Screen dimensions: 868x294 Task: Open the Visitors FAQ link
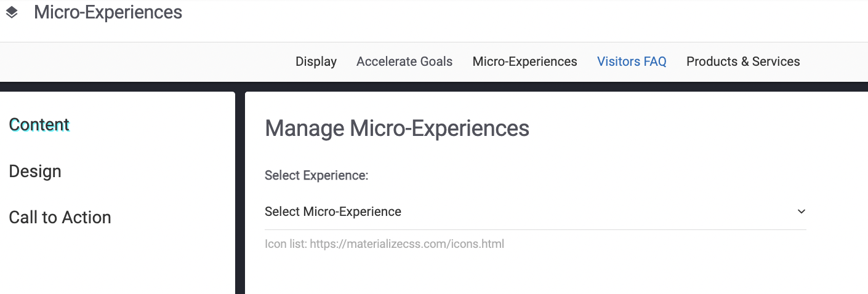point(632,62)
